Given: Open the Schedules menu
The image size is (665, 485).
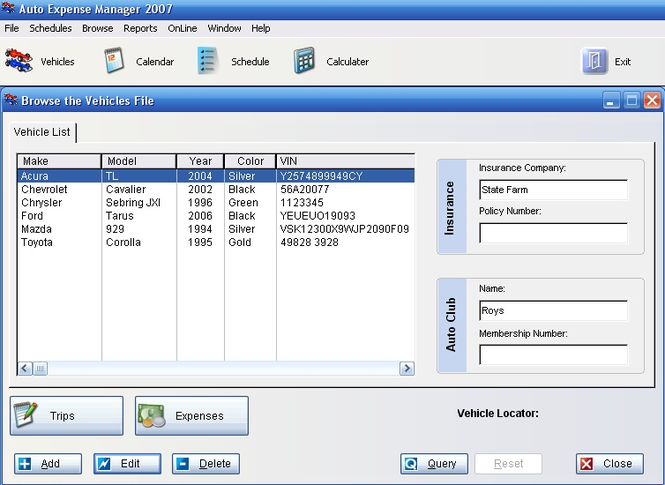Looking at the screenshot, I should (50, 28).
